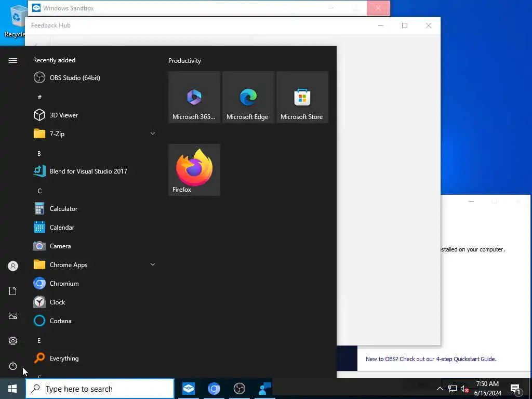Open the 7-Zip folder entry

point(95,134)
